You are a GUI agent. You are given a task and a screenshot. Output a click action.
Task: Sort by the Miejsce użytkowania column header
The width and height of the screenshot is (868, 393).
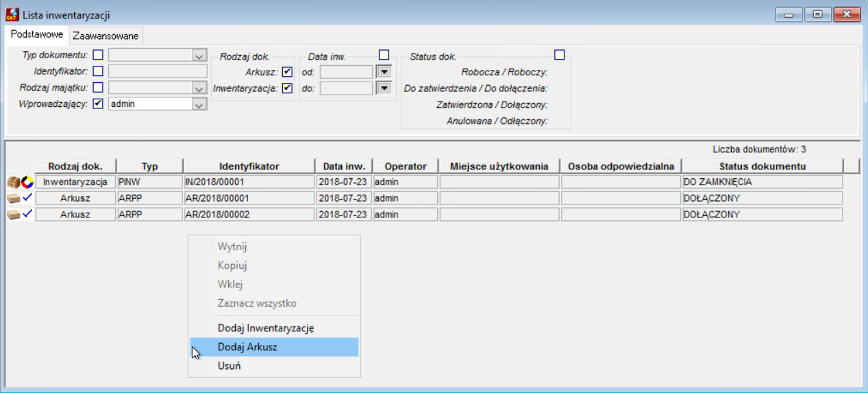coord(499,166)
